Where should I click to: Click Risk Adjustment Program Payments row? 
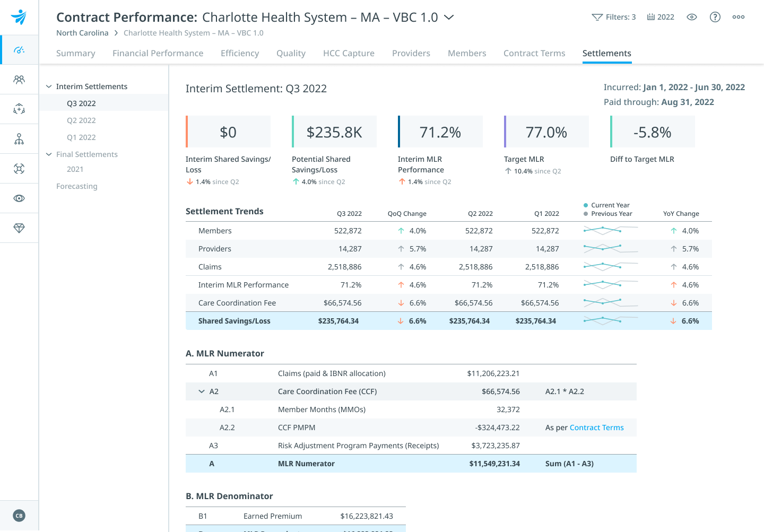tap(411, 446)
